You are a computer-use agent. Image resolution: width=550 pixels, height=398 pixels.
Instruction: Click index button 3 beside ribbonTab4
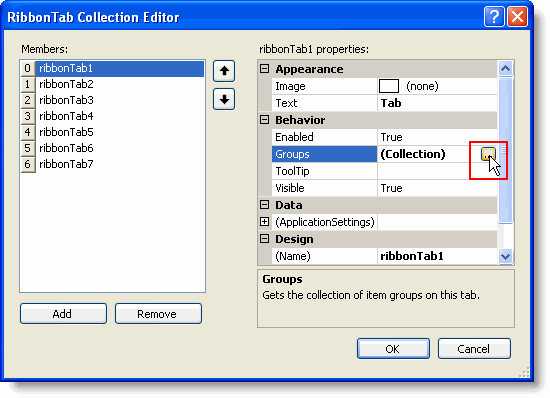pos(28,116)
